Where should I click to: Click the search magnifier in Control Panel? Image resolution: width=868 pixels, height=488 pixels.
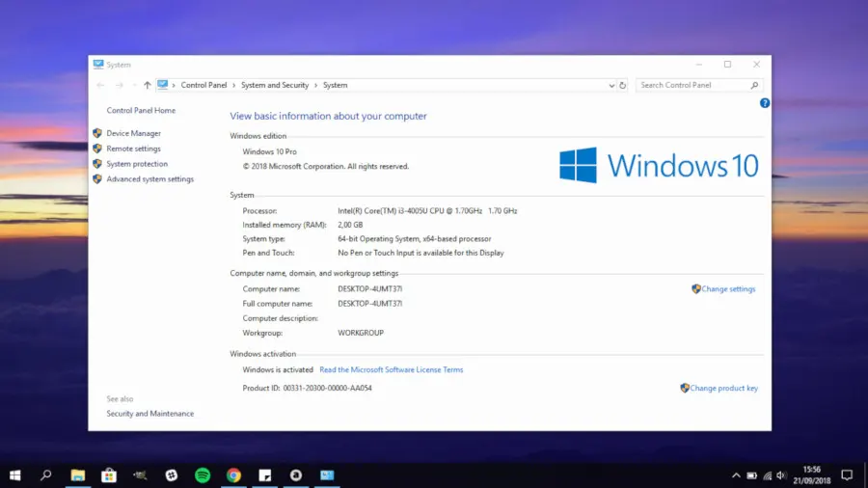coord(754,85)
